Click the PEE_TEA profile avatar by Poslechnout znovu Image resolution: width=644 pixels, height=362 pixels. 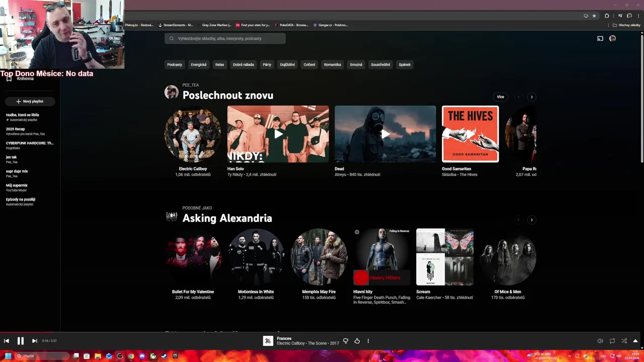[x=172, y=92]
